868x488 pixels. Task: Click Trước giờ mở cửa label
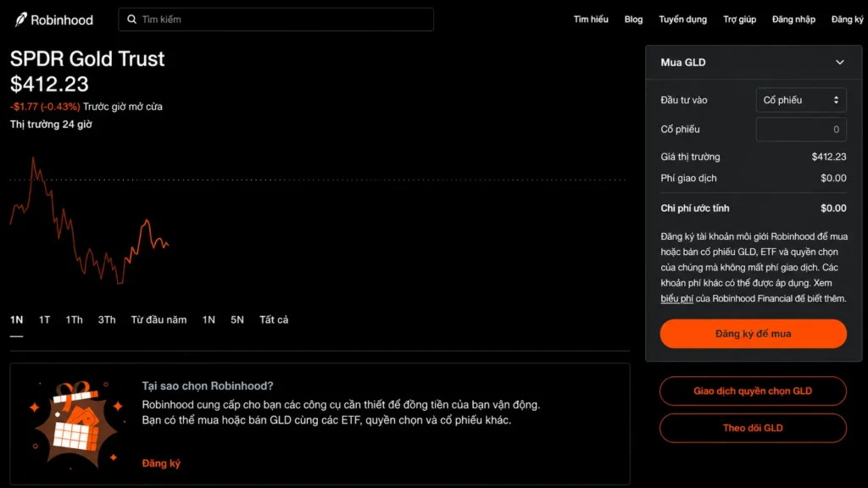(x=123, y=107)
